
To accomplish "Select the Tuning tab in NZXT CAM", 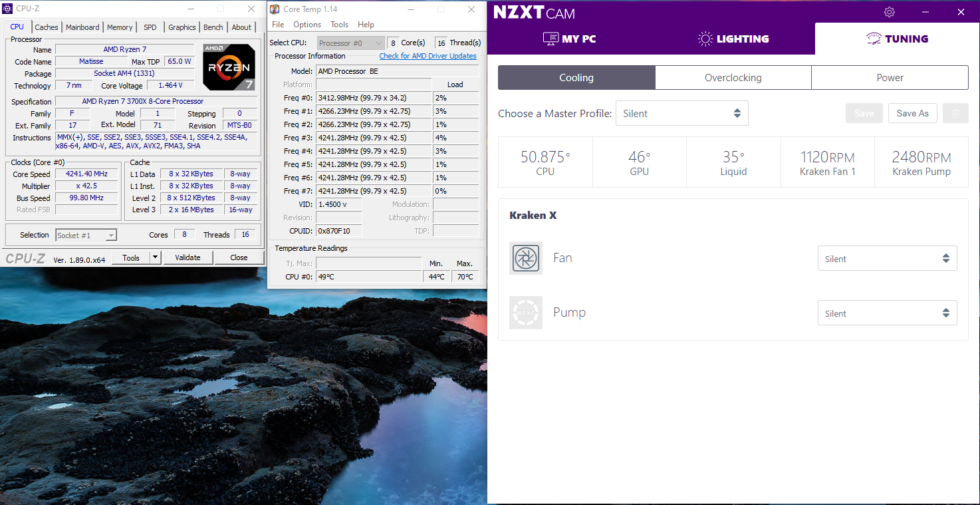I will (897, 39).
